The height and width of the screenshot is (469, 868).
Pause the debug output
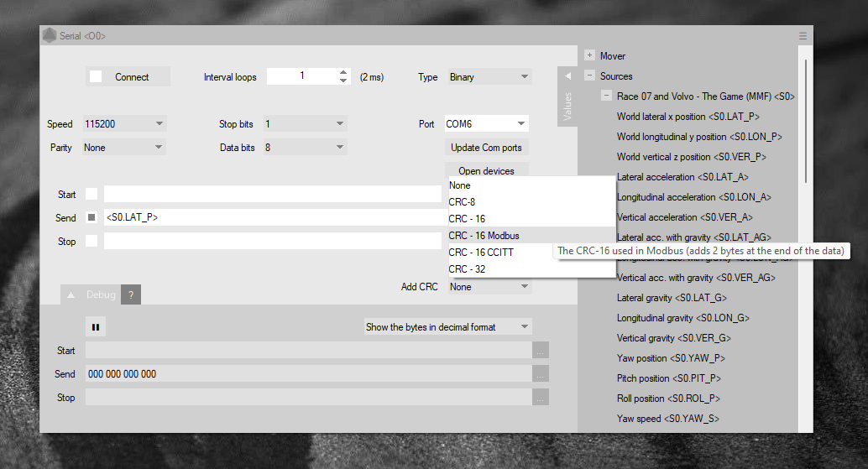click(95, 327)
